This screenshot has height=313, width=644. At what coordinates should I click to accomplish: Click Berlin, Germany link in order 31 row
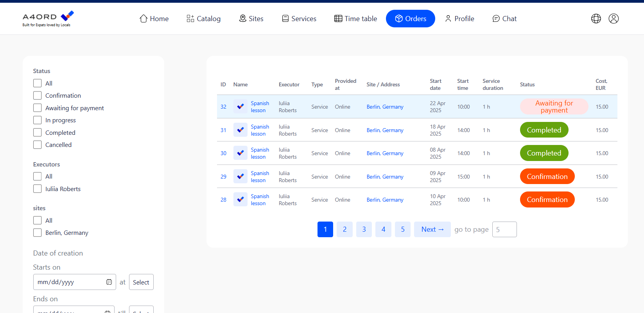pos(385,130)
